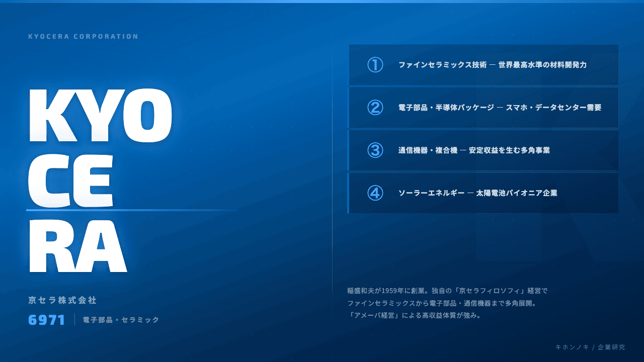644x362 pixels.
Task: Select the 電子部品・半導体パッケージ card text
Action: [500, 108]
